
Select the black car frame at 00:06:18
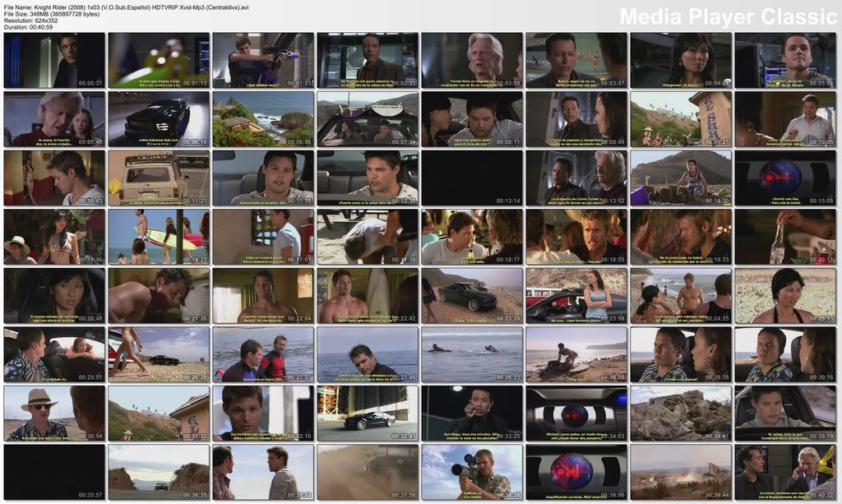(x=159, y=119)
